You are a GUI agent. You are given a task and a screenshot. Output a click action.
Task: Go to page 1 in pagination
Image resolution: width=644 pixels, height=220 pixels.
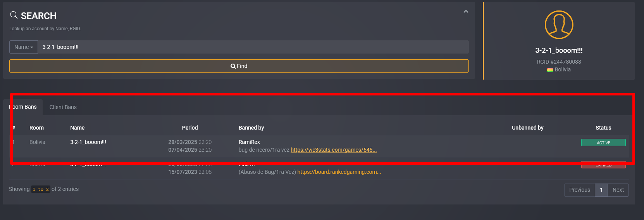pos(601,190)
